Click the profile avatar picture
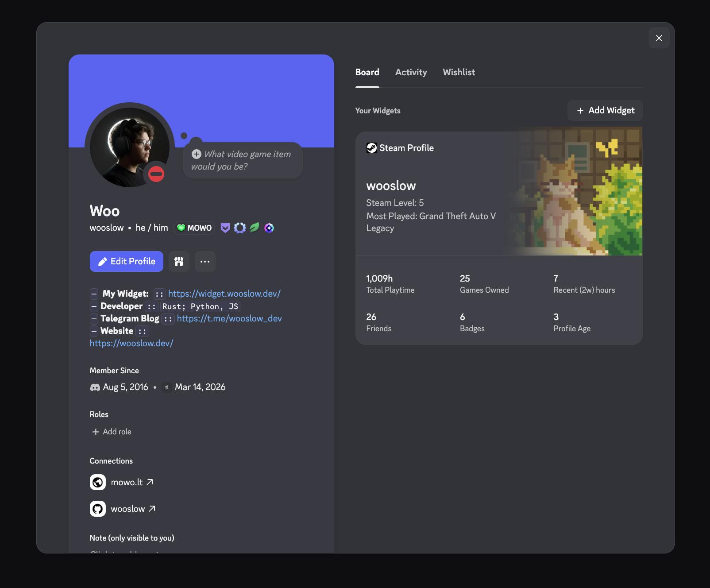Viewport: 710px width, 588px height. click(129, 147)
